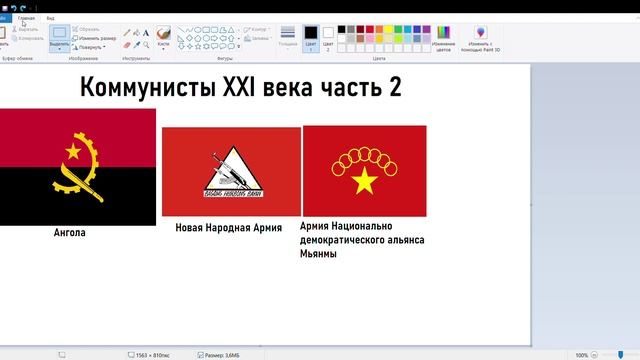This screenshot has width=640, height=360.
Task: Select the Five-point star shape
Action: click(198, 47)
